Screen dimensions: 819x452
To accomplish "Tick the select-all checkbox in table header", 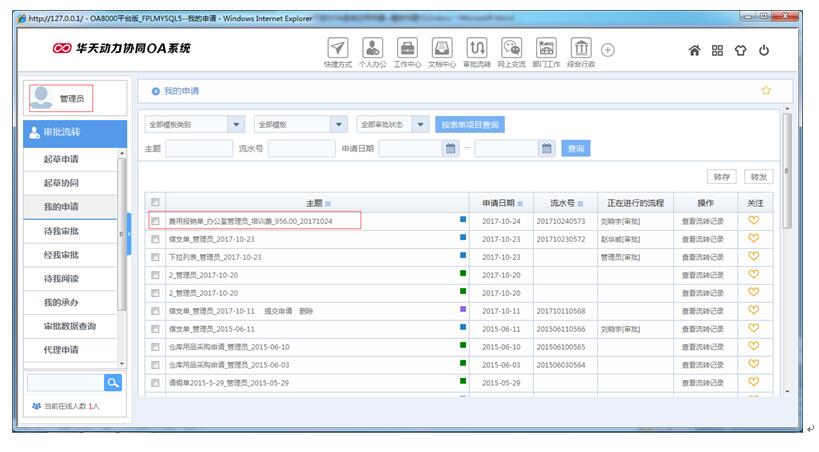I will [155, 202].
